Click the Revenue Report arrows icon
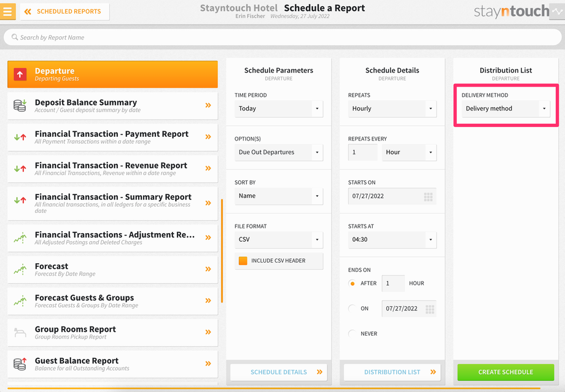565x392 pixels. click(x=20, y=169)
